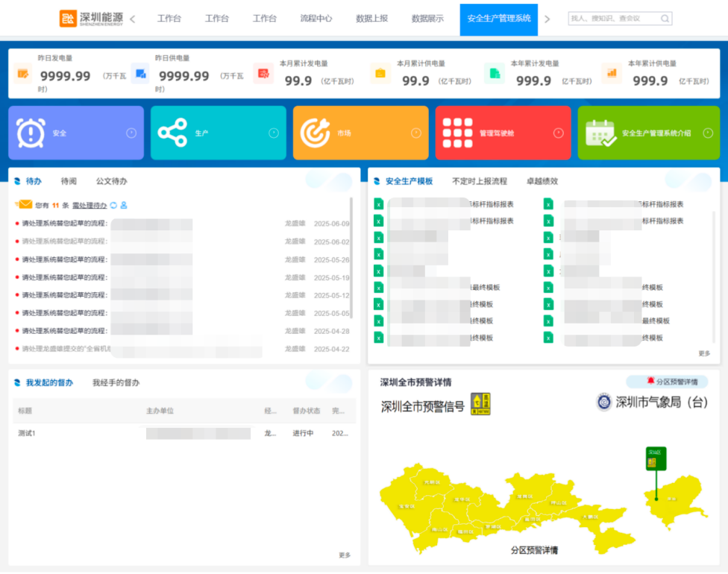Switch to 我经手的督办 tab
The image size is (728, 574).
click(116, 382)
